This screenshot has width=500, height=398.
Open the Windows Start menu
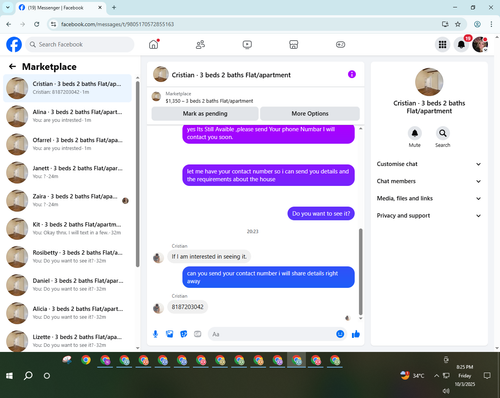coord(9,376)
